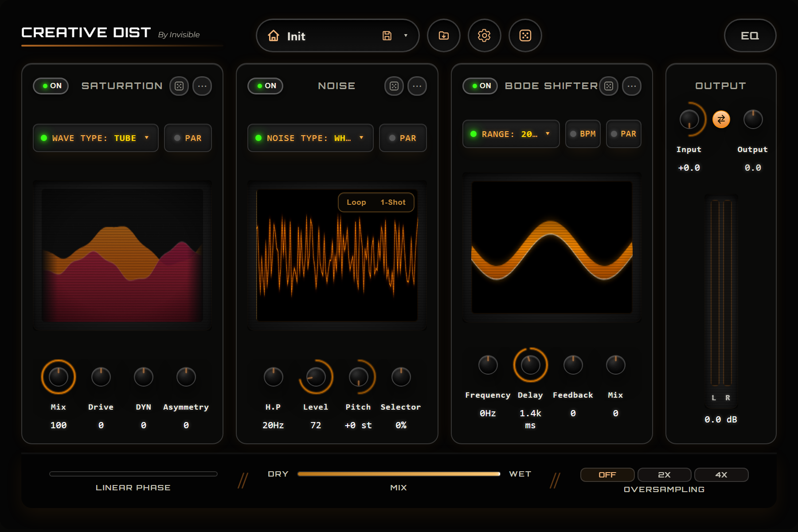This screenshot has height=532, width=798.
Task: Click the home icon in preset bar
Action: point(274,36)
